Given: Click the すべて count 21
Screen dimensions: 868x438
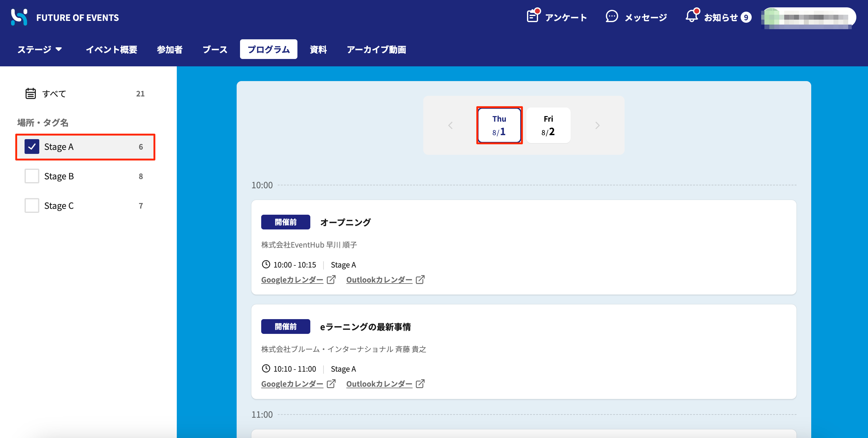Looking at the screenshot, I should [x=140, y=93].
